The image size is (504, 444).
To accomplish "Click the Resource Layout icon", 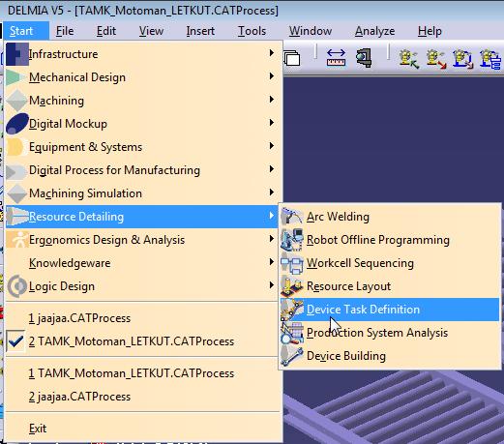I will [292, 286].
